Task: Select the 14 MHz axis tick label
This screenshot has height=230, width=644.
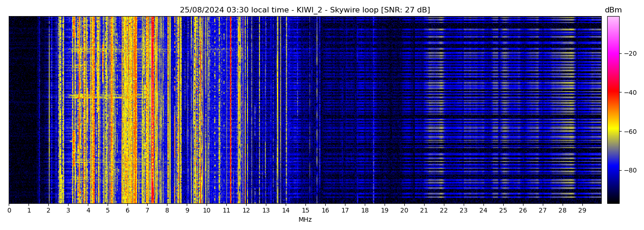Action: pos(286,210)
